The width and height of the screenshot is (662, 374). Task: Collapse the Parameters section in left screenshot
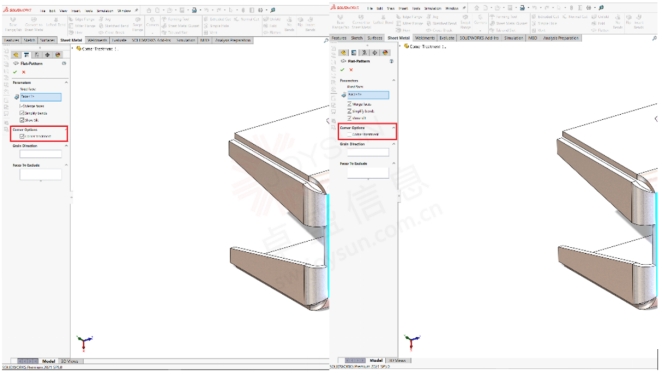66,82
